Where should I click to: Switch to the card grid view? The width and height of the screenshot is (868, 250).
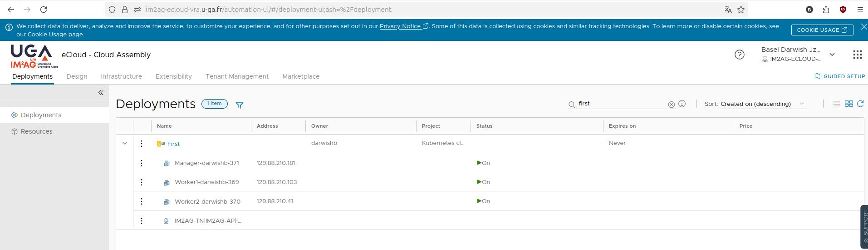click(x=848, y=104)
